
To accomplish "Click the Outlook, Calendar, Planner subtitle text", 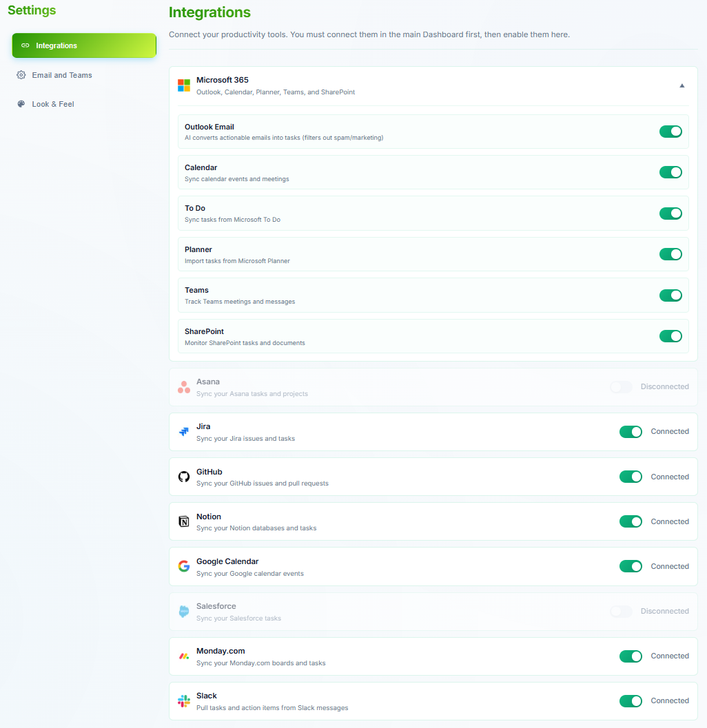I will coord(276,92).
